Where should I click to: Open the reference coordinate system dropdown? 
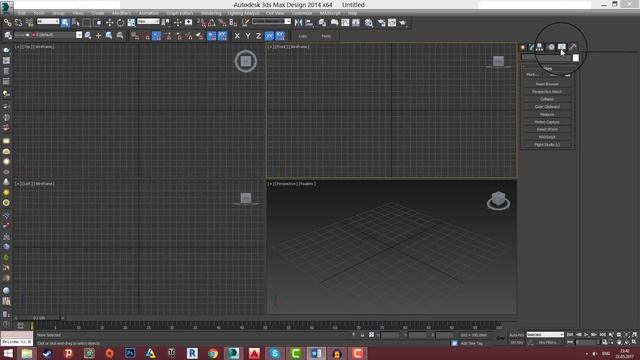tap(148, 21)
